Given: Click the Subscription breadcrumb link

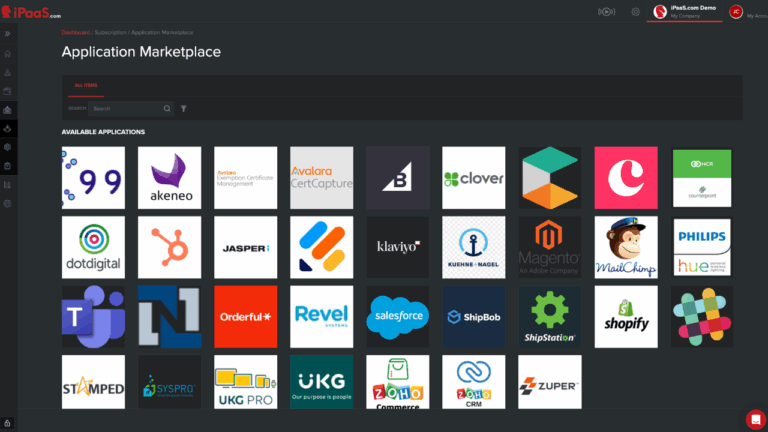Looking at the screenshot, I should click(x=111, y=33).
